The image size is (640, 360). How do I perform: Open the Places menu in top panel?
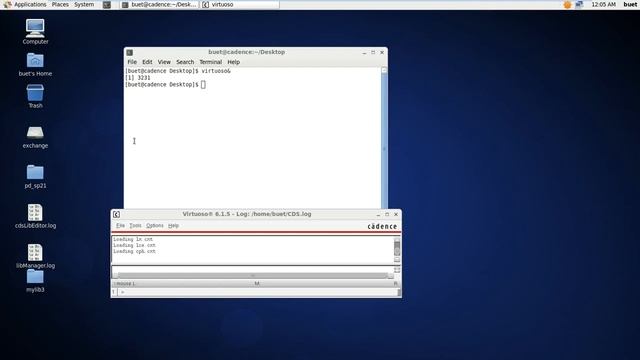[60, 4]
